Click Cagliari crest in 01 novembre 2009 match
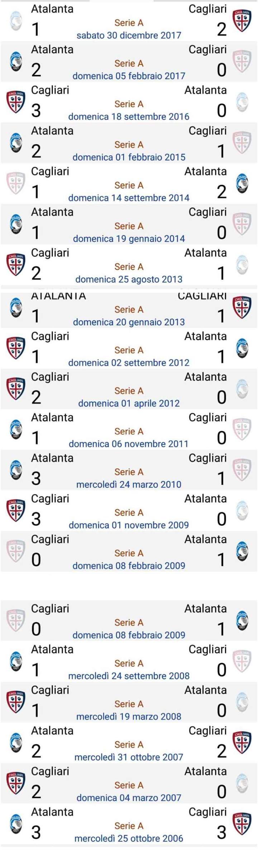The image size is (258, 868). pos(16,510)
